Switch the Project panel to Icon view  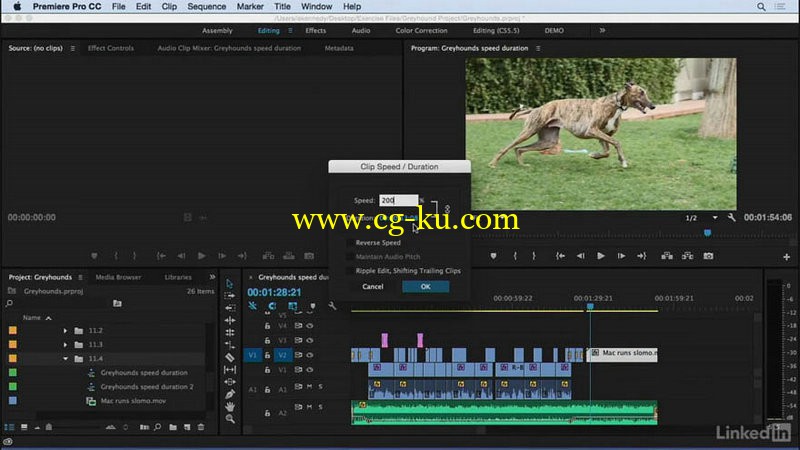[23, 427]
